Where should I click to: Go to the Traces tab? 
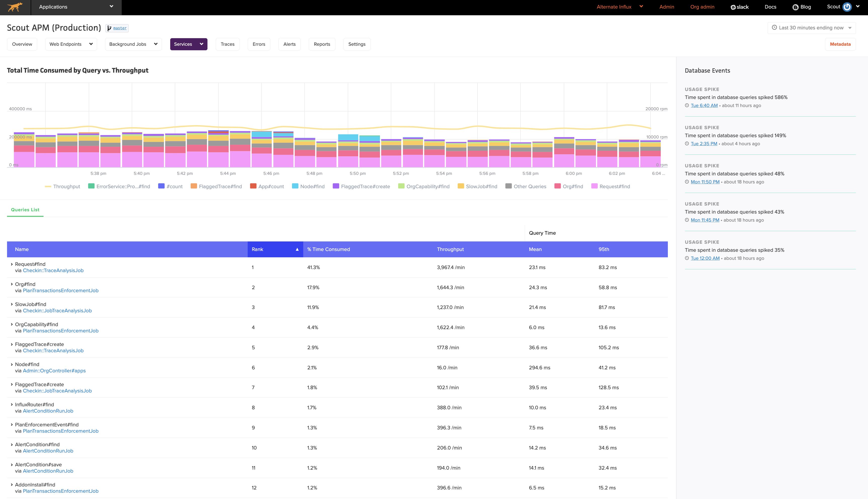point(227,44)
